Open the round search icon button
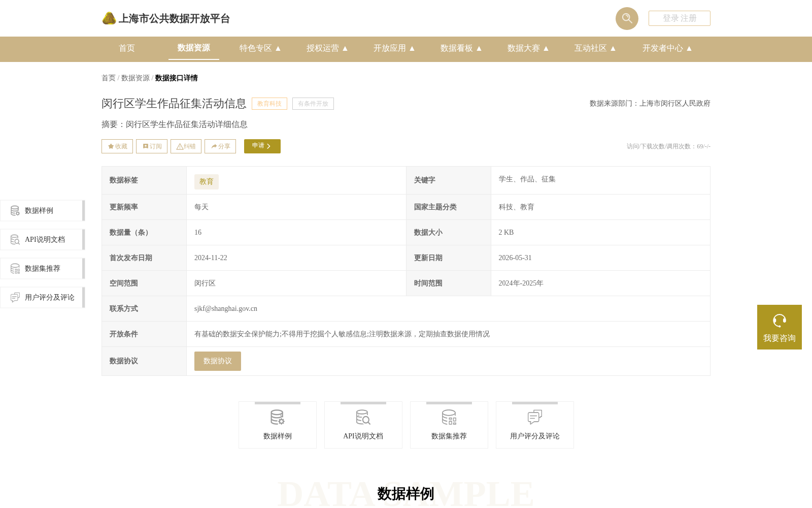Image resolution: width=812 pixels, height=508 pixels. (x=627, y=18)
